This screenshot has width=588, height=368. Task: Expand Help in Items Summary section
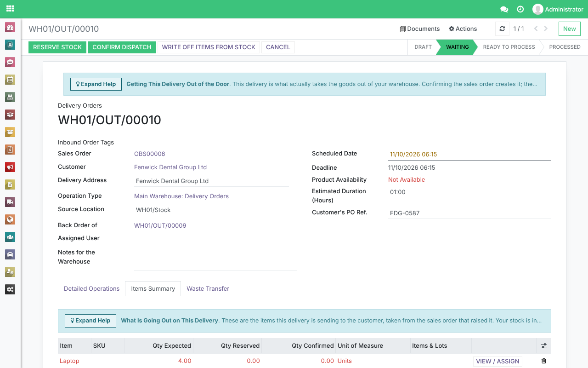pos(90,321)
